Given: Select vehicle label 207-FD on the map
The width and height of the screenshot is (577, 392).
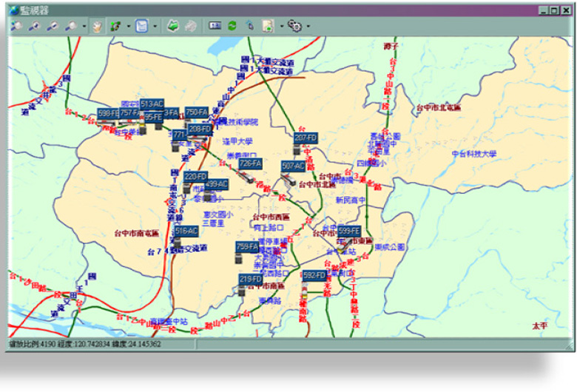Looking at the screenshot, I should [306, 138].
